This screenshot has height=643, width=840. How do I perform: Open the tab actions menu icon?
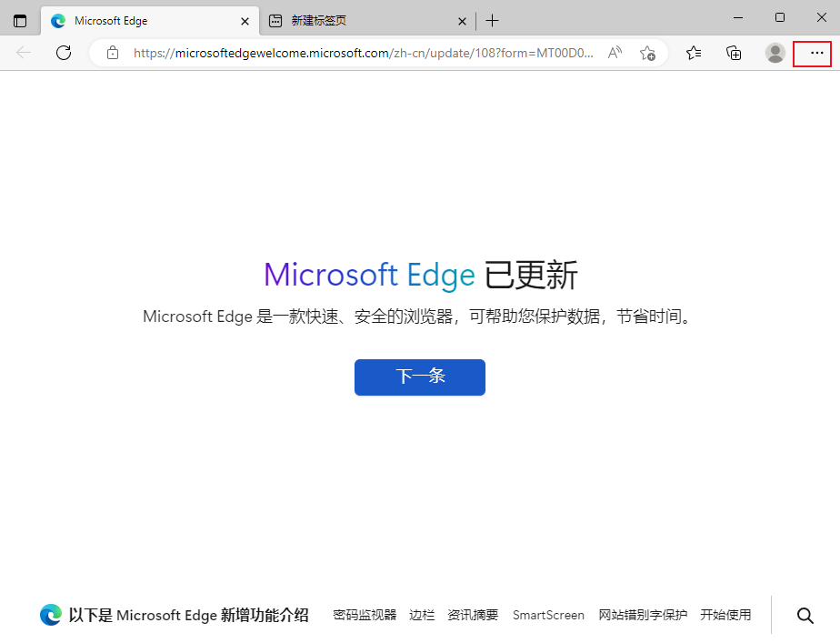(20, 20)
